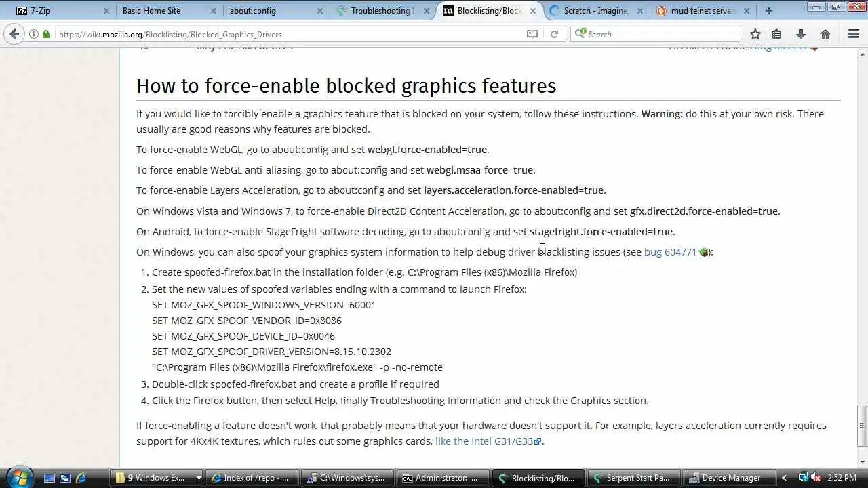The image size is (868, 488).
Task: Click the vertical scrollbar thumb
Action: pos(862,426)
